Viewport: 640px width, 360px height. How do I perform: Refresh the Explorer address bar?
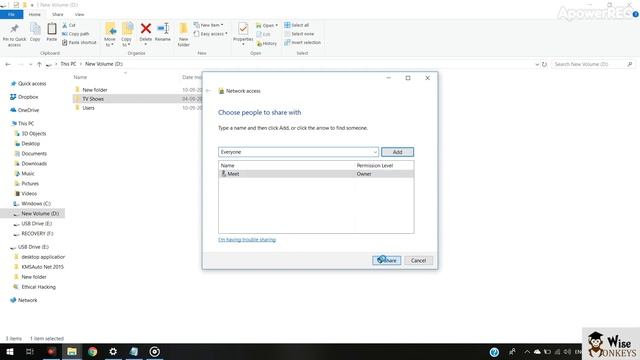point(544,64)
